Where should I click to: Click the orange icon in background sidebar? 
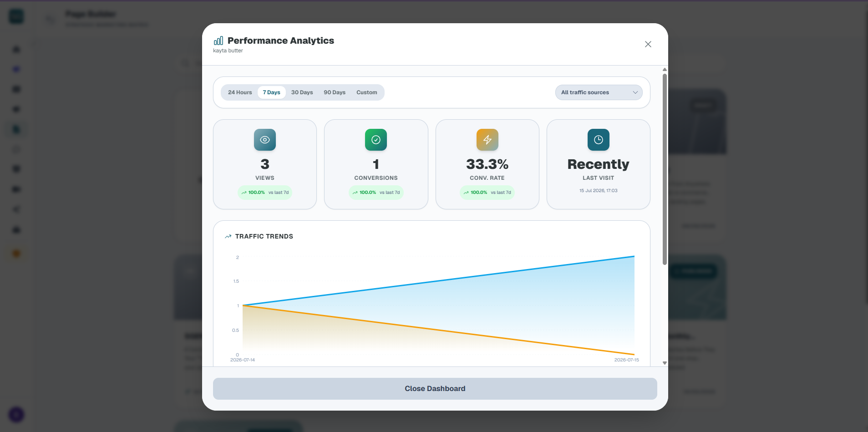pyautogui.click(x=16, y=254)
